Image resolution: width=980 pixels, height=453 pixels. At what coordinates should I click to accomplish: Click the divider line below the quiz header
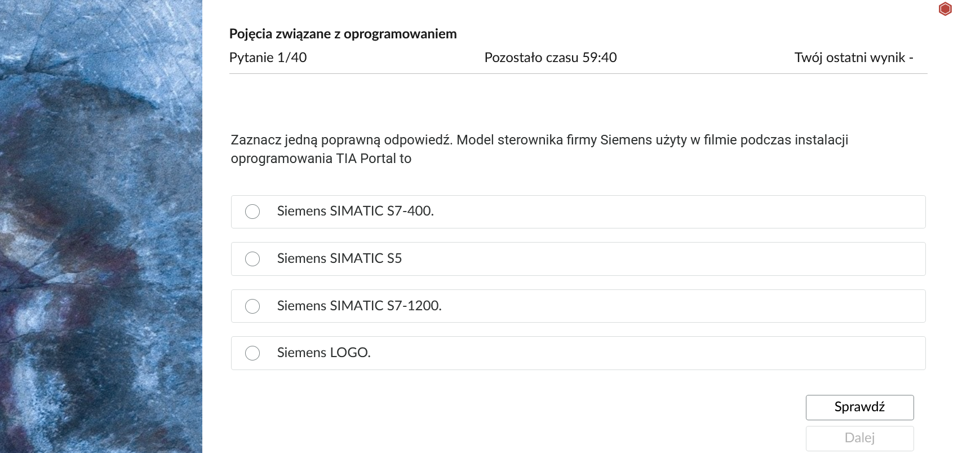click(578, 72)
